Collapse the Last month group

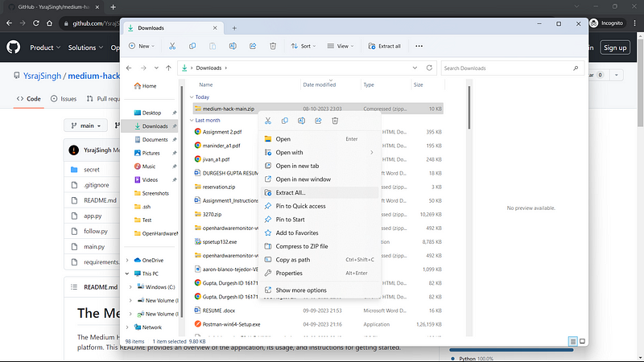(x=192, y=120)
